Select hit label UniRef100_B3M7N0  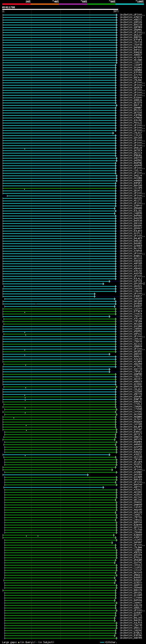(131, 635)
